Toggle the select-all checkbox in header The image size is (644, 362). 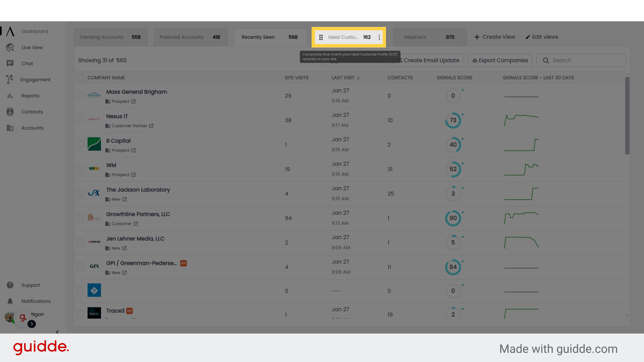(80, 78)
